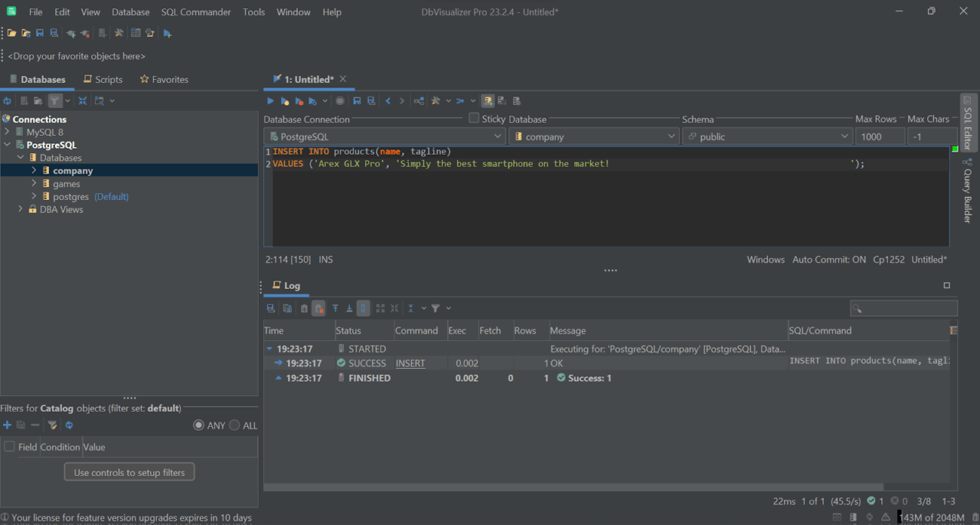This screenshot has height=525, width=980.
Task: Click the Use controls to setup filters button
Action: click(x=129, y=471)
